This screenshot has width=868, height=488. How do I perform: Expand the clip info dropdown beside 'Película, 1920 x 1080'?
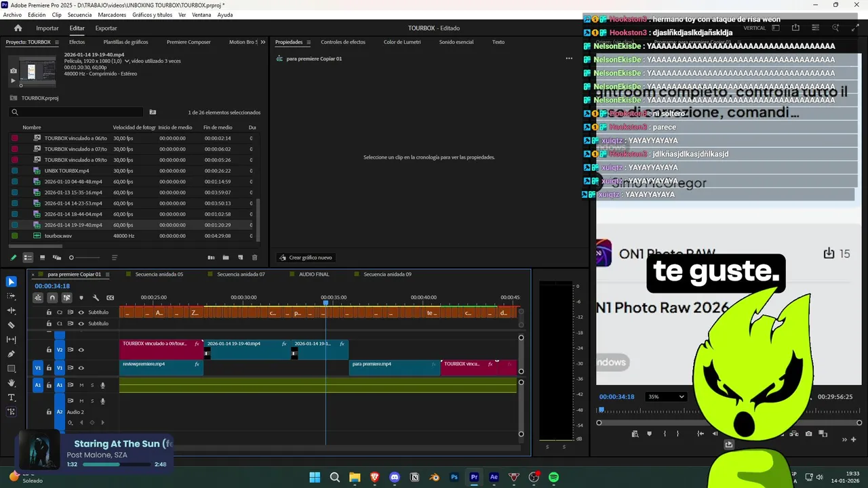coord(127,61)
